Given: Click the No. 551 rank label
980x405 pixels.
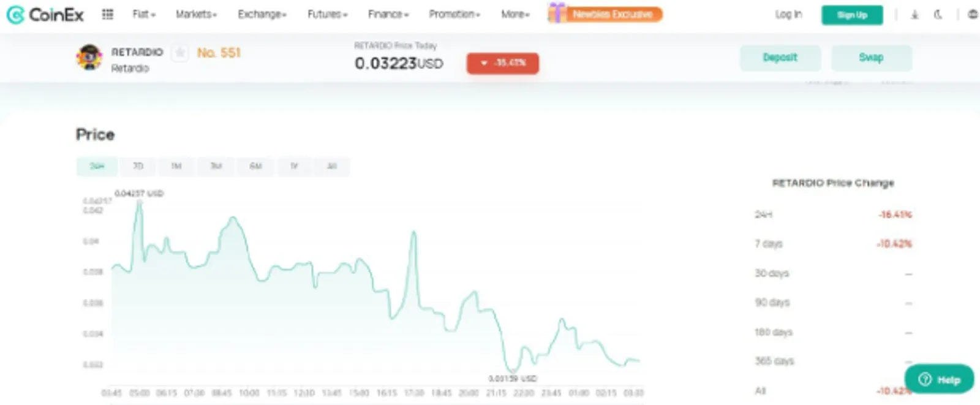Looking at the screenshot, I should 219,53.
